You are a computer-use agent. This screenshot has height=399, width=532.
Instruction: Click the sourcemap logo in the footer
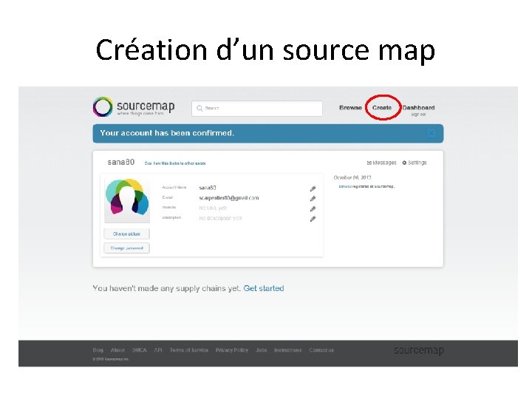click(x=419, y=350)
